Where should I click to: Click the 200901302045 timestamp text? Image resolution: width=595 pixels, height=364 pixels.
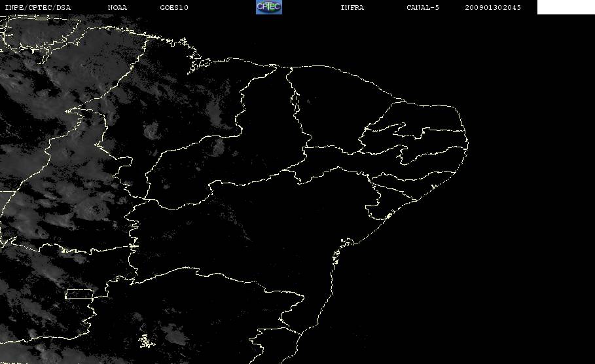click(x=493, y=8)
